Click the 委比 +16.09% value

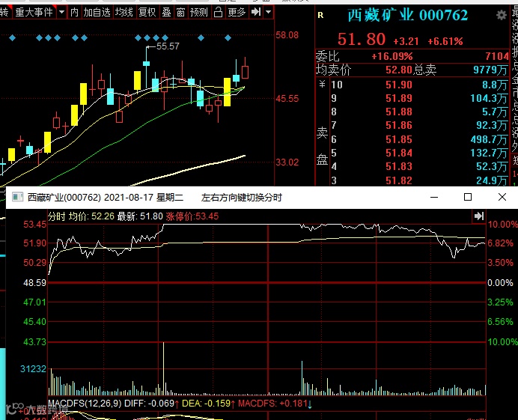tap(392, 56)
